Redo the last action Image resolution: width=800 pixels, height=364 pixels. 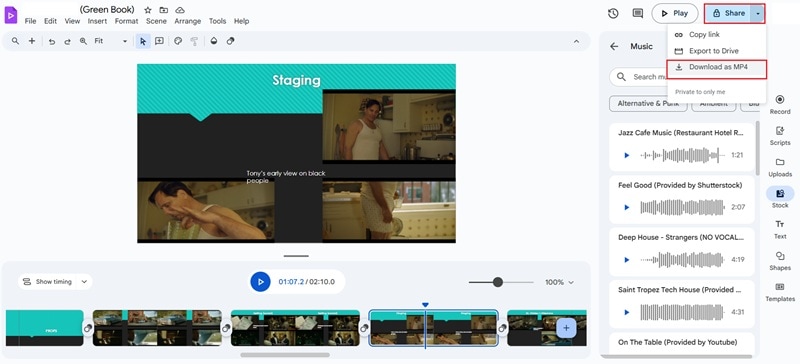click(67, 41)
